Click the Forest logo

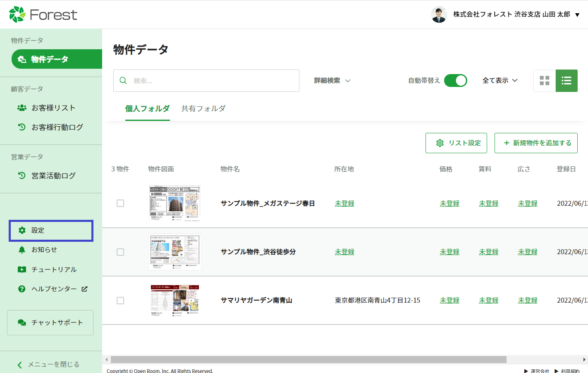(x=43, y=14)
